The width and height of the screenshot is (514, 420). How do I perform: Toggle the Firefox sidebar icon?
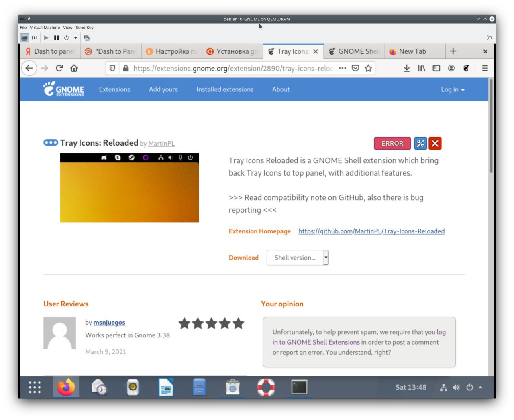tap(436, 68)
